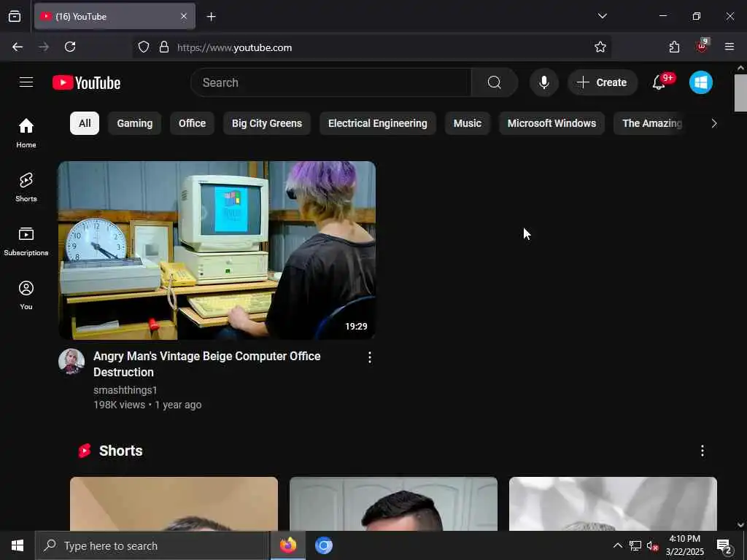Image resolution: width=747 pixels, height=560 pixels.
Task: Open the list all tabs dropdown
Action: click(x=602, y=16)
